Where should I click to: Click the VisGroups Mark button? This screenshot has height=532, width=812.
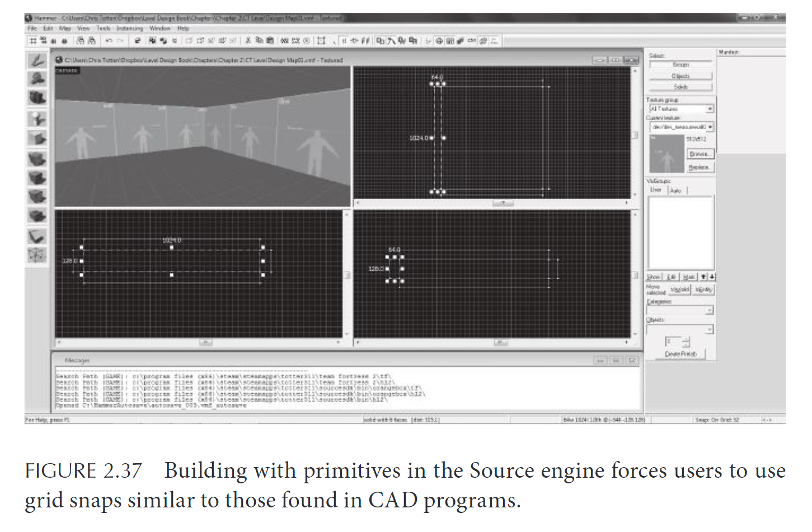(689, 277)
